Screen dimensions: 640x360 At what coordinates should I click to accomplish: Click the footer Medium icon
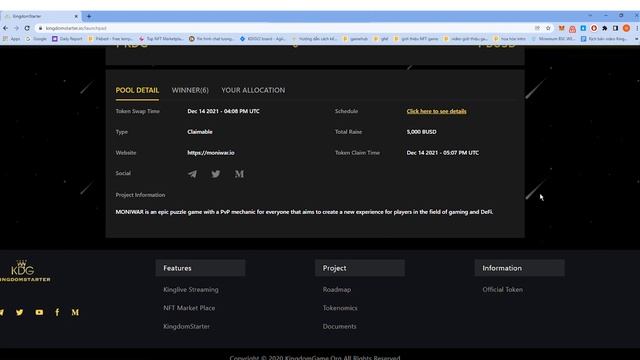tap(75, 312)
